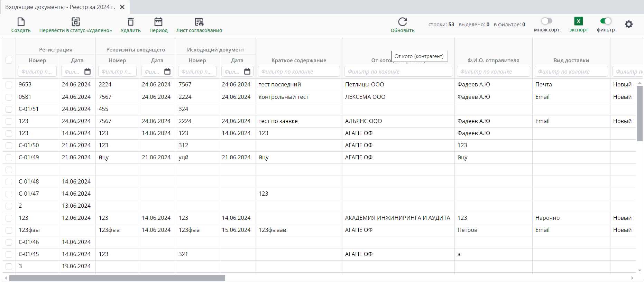The height and width of the screenshot is (282, 644).
Task: Click scroll right arrow of horizontal scrollbar
Action: pos(632,278)
